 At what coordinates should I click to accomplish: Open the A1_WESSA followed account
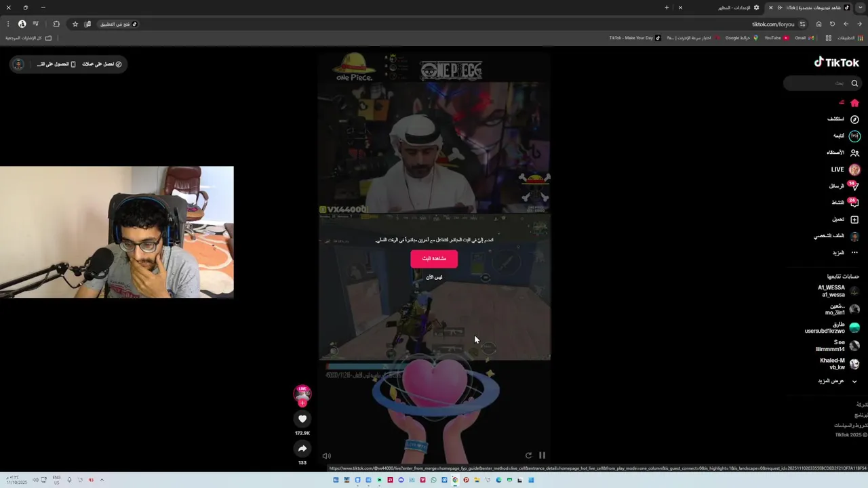click(x=839, y=291)
